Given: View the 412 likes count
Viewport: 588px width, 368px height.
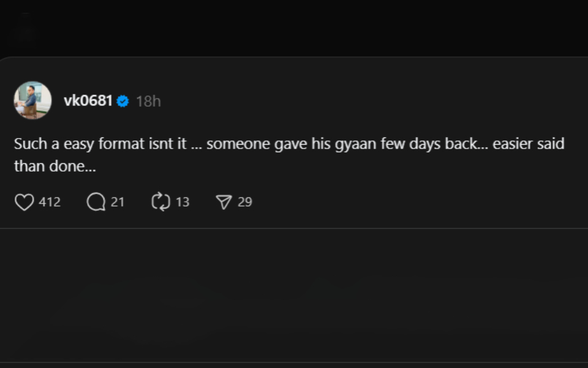Looking at the screenshot, I should (50, 202).
